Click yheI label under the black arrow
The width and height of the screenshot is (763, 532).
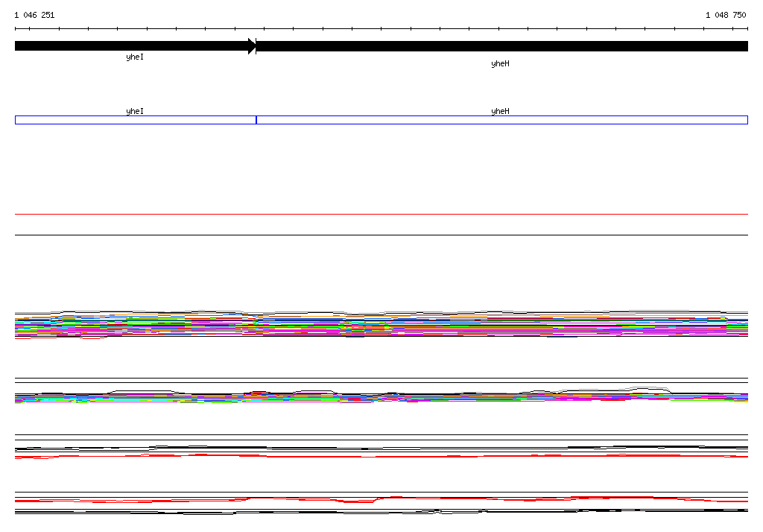(x=135, y=57)
